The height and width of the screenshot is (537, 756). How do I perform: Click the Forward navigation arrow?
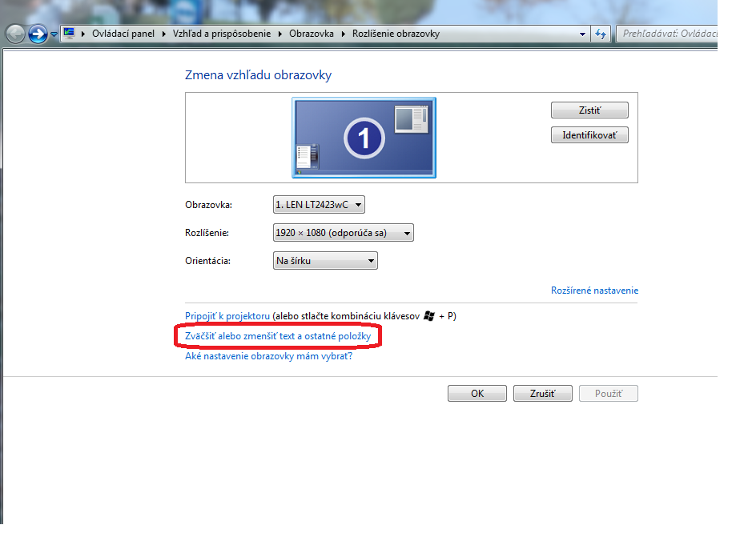(38, 34)
